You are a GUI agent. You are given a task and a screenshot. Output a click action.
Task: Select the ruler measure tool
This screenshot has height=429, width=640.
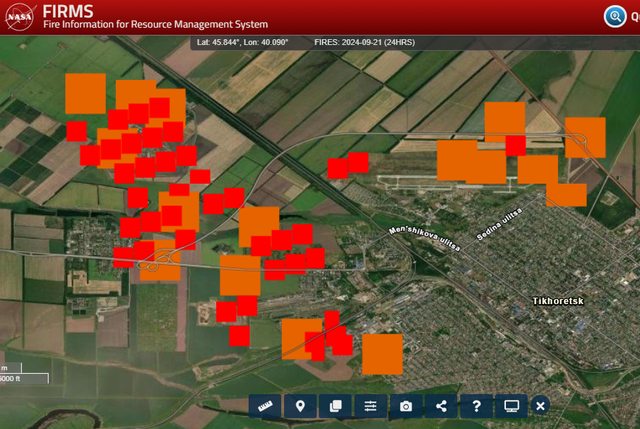pos(265,406)
